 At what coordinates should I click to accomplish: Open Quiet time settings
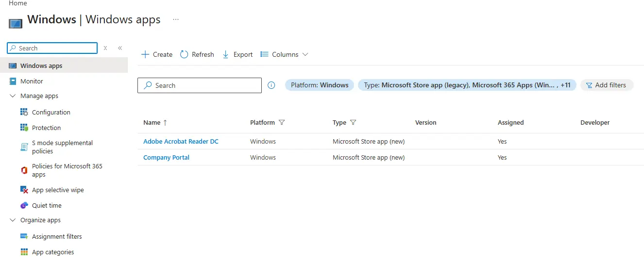point(47,205)
